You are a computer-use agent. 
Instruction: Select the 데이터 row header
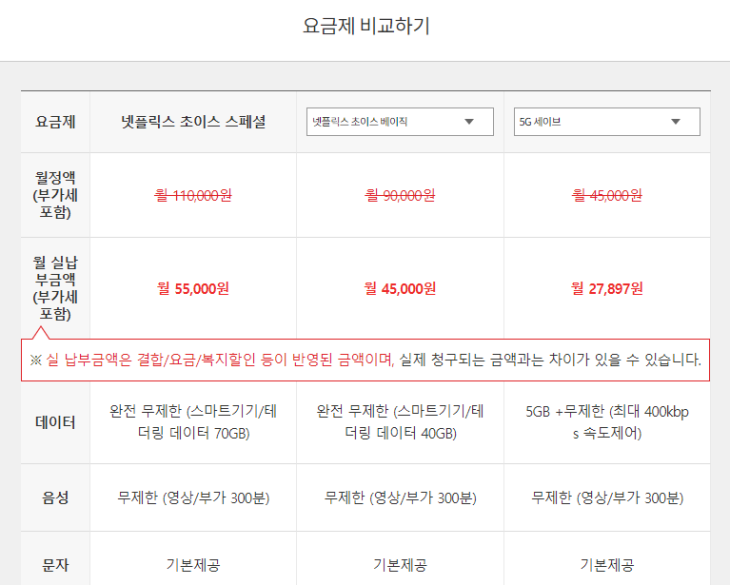(55, 423)
